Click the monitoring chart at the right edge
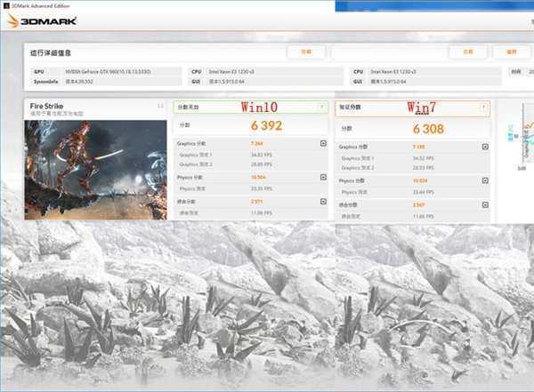The width and height of the screenshot is (534, 392). coord(527,135)
